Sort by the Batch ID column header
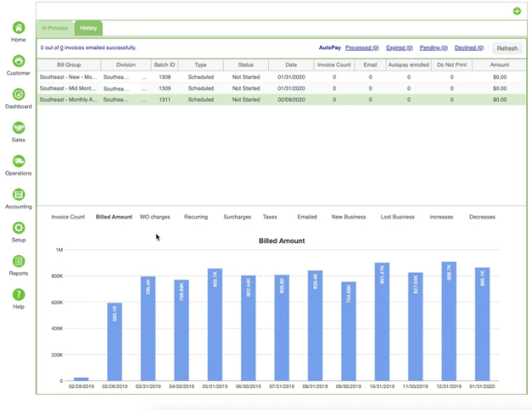 [164, 65]
